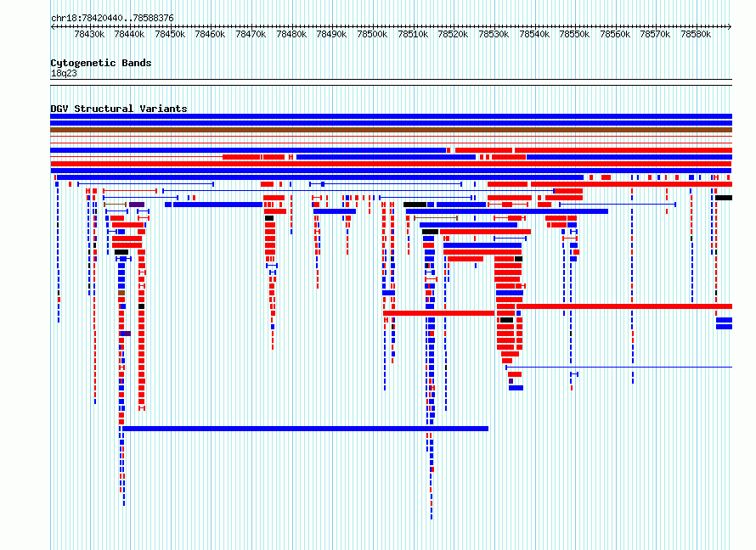Pick the 78570k ruler coordinate
This screenshot has height=550, width=756.
point(655,34)
